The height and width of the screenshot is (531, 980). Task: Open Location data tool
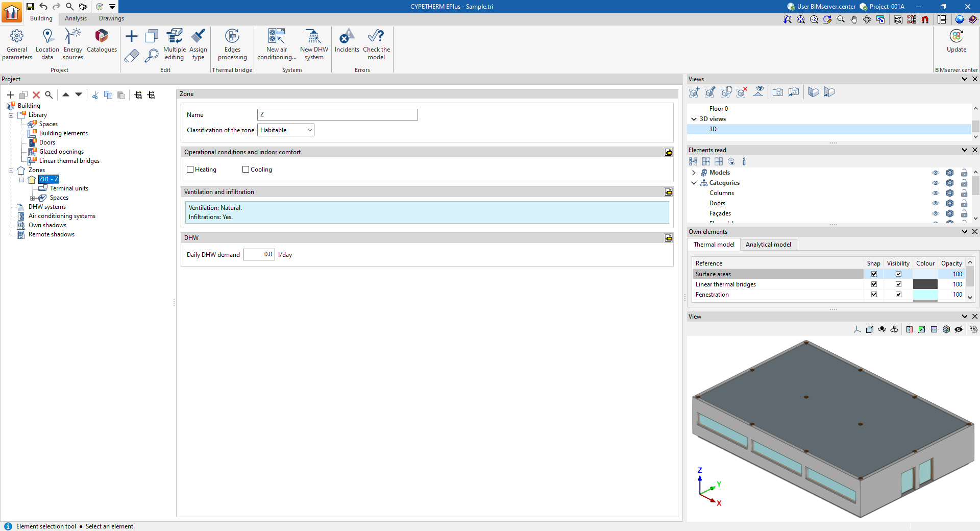[x=47, y=44]
